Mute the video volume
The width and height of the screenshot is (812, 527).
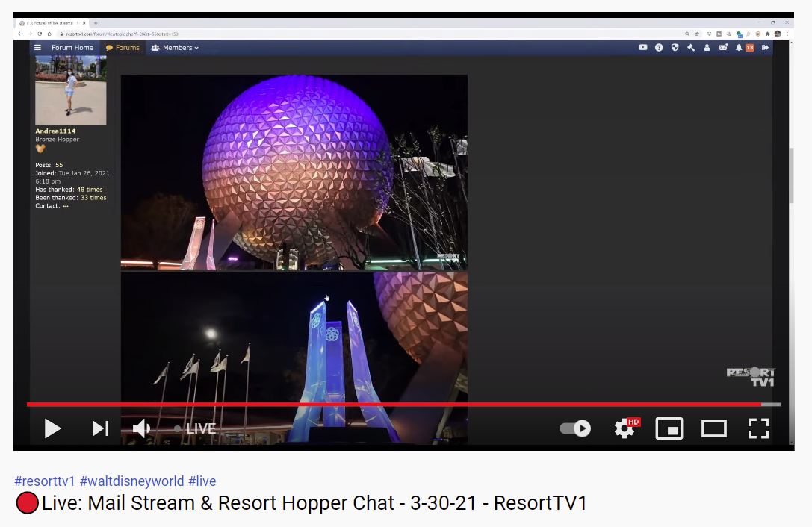coord(141,428)
